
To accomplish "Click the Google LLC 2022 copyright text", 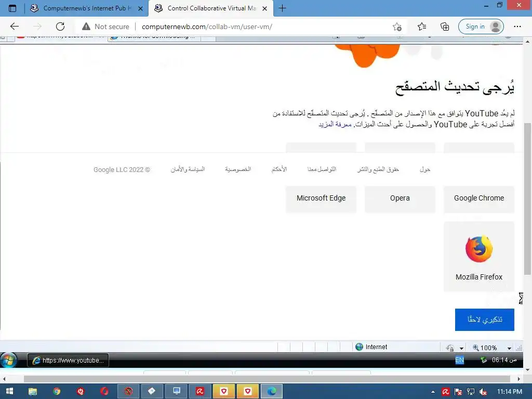I will [x=122, y=169].
